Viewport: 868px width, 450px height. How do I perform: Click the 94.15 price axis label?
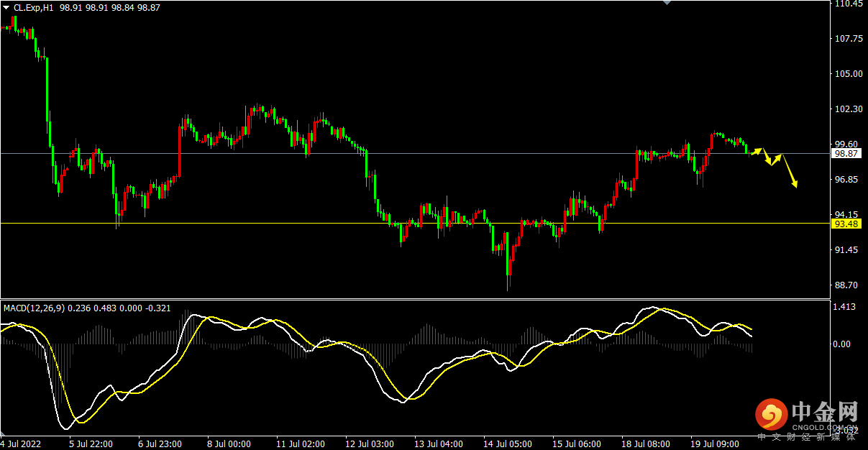tap(849, 215)
